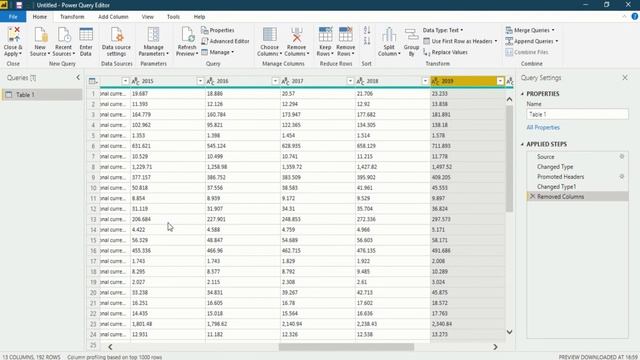Open the 2017 column filter dropdown
The image size is (640, 360).
tap(350, 81)
